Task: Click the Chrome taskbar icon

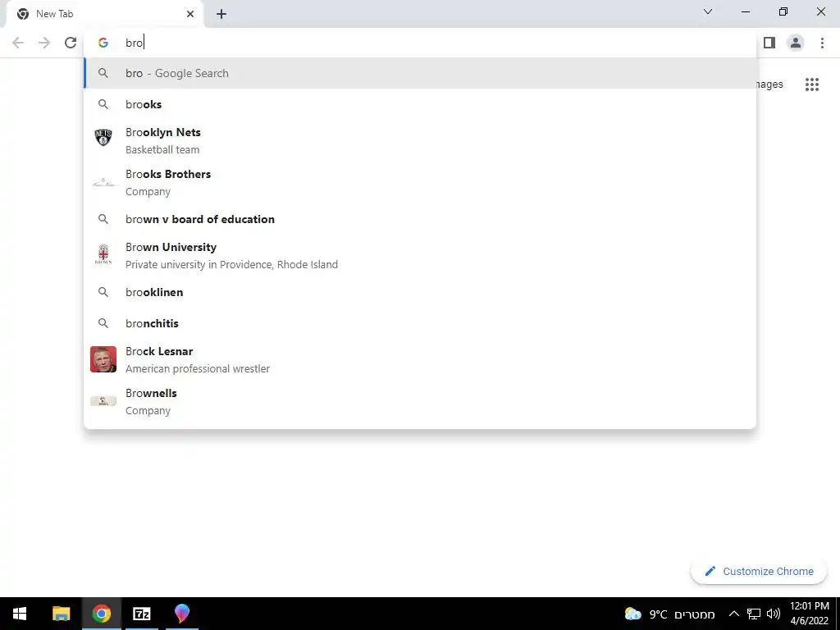Action: pos(101,614)
